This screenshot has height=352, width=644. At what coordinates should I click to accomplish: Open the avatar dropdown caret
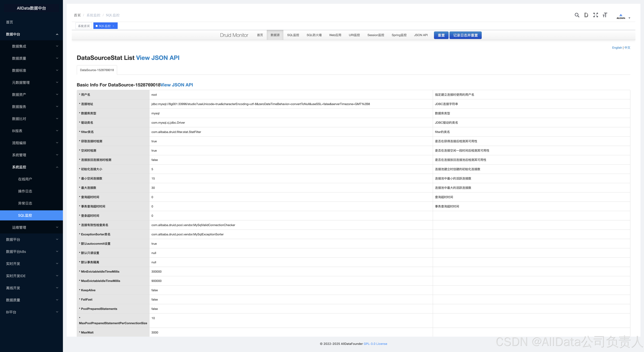[x=629, y=18]
